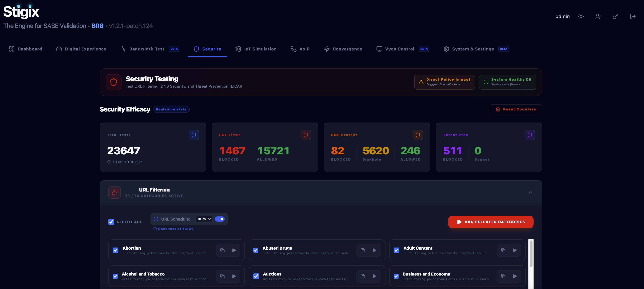Screen dimensions: 644x289
Task: Enable the URL Schedule toggle switch
Action: tap(220, 219)
